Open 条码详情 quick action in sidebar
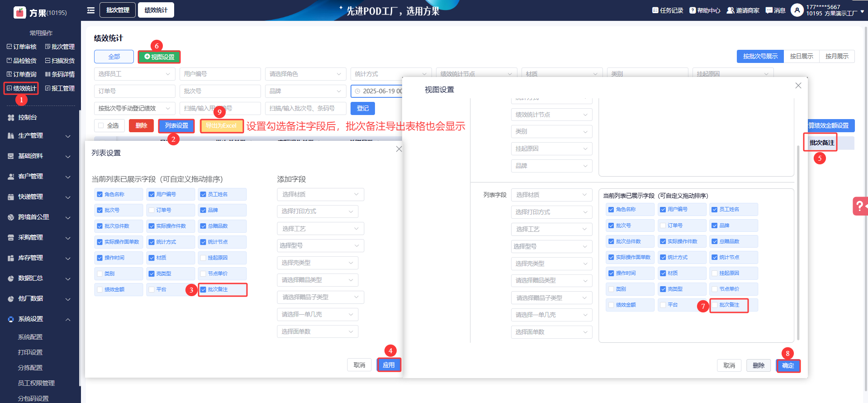The height and width of the screenshot is (403, 868). pos(60,74)
